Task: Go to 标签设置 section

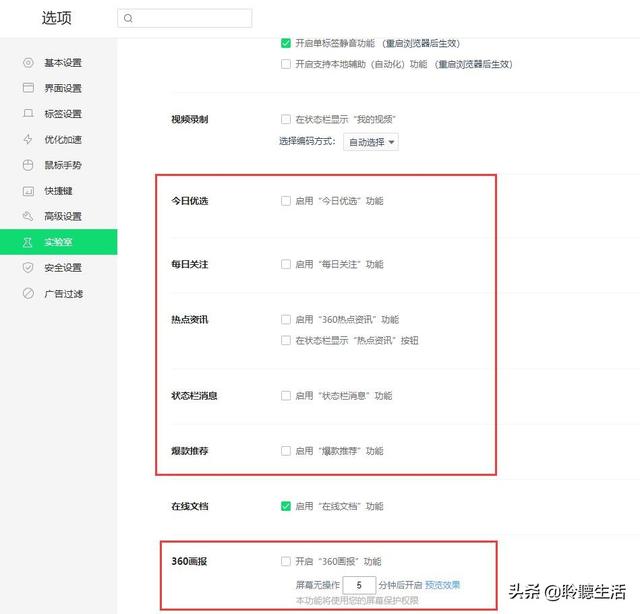Action: [x=58, y=113]
